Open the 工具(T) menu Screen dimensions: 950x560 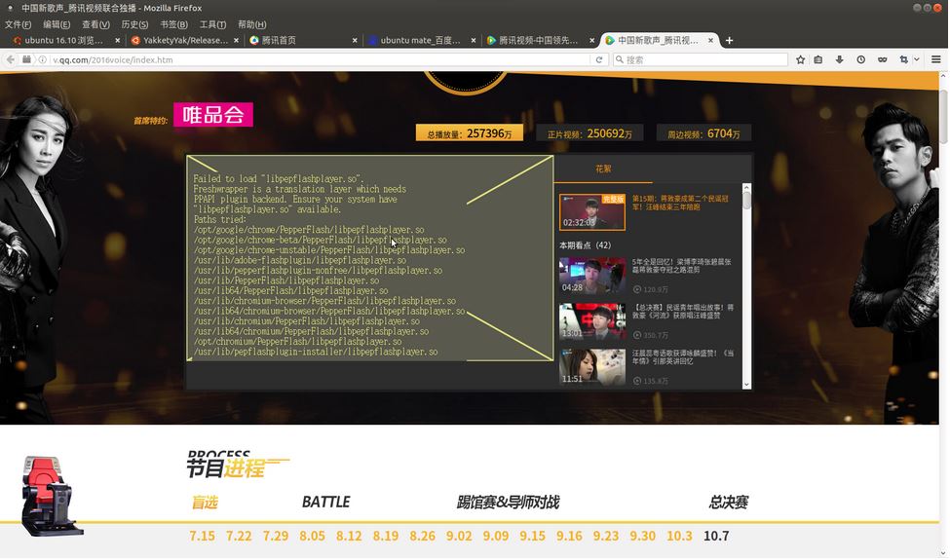(212, 24)
